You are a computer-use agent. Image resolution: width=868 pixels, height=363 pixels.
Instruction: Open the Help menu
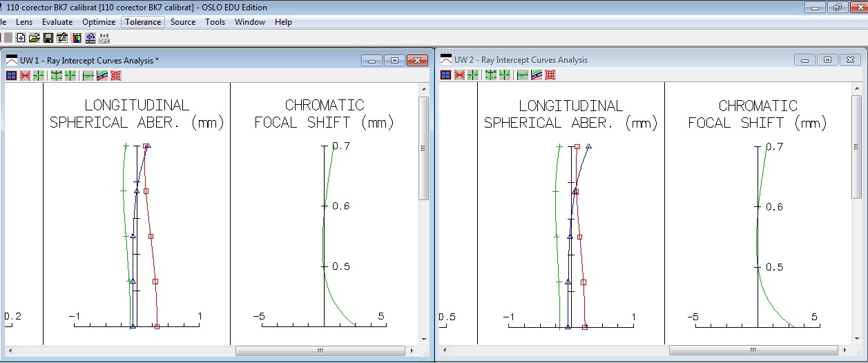coord(283,22)
